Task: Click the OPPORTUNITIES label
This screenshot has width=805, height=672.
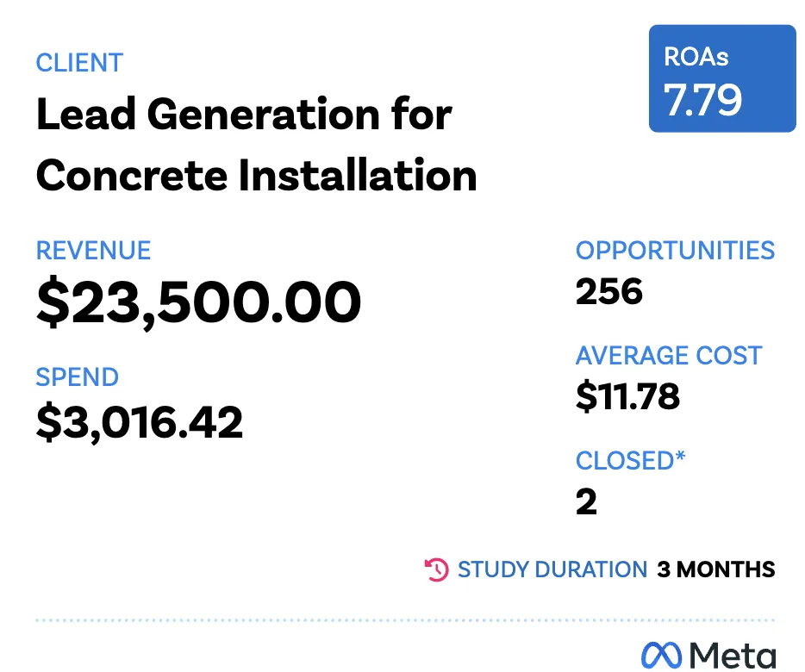Action: click(x=675, y=251)
